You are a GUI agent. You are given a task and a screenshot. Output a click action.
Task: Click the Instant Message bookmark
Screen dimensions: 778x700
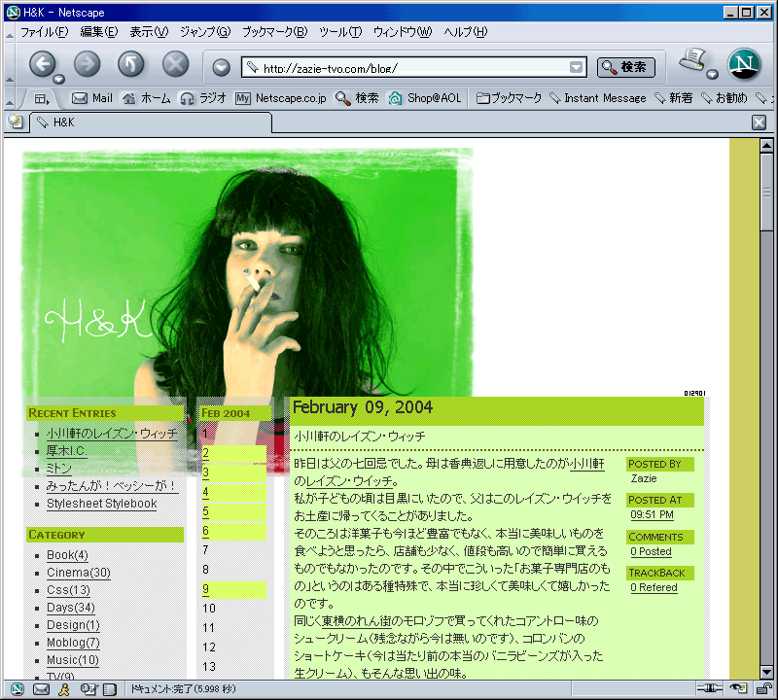pyautogui.click(x=598, y=98)
